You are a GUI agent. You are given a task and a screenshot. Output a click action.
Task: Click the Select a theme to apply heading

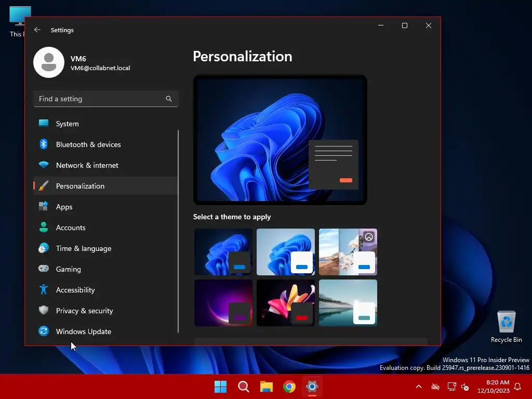pos(232,217)
